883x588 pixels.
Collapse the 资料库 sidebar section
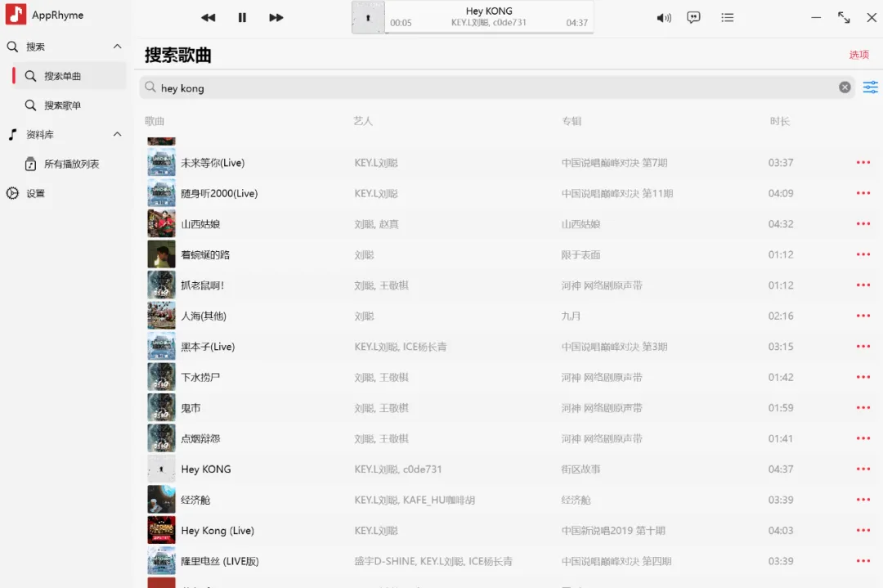[117, 134]
